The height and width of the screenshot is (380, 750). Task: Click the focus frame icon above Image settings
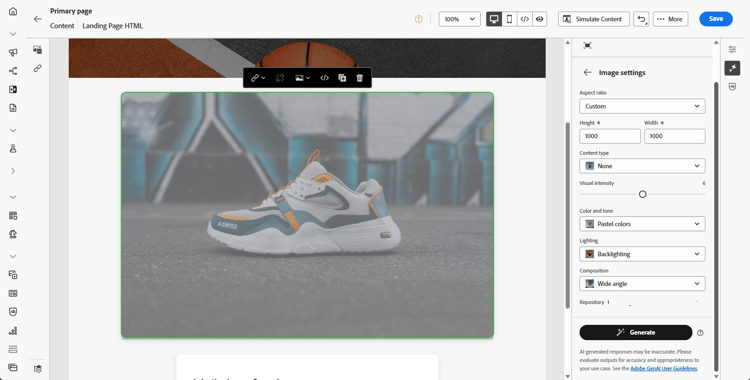point(587,45)
